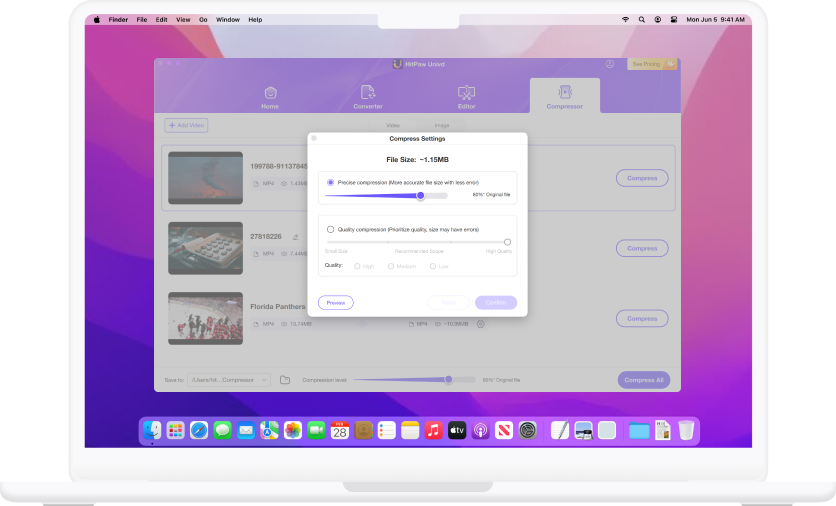Choose Medium quality radio option

coord(391,266)
